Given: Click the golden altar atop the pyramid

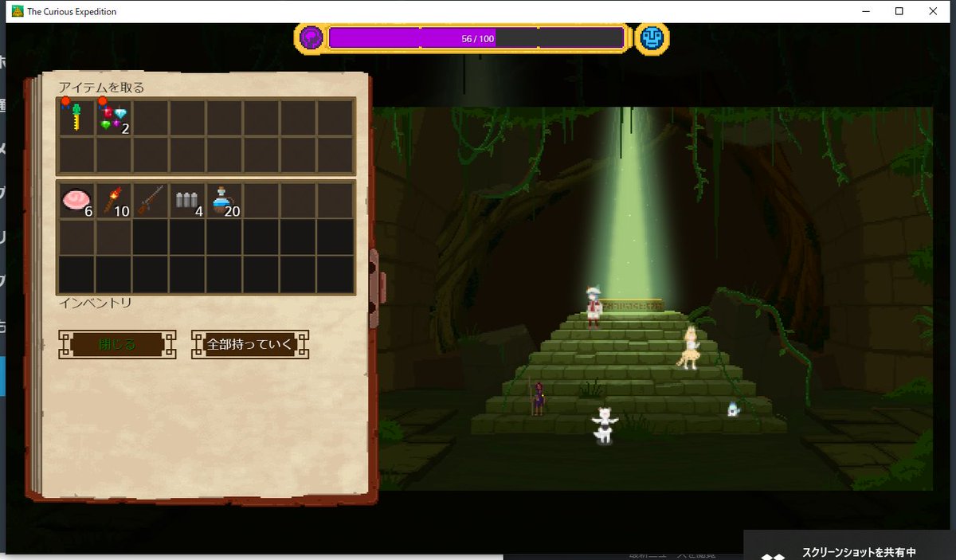Looking at the screenshot, I should coord(632,305).
